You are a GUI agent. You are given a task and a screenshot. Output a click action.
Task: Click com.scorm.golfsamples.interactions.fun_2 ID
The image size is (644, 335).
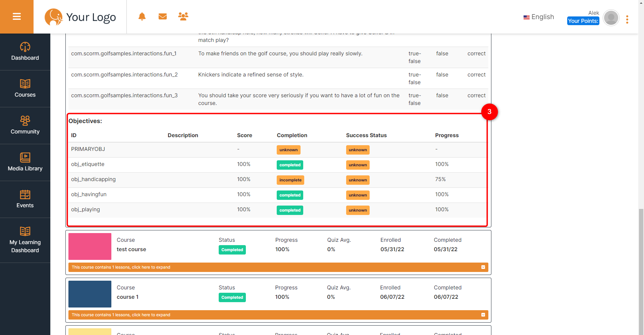click(x=124, y=74)
